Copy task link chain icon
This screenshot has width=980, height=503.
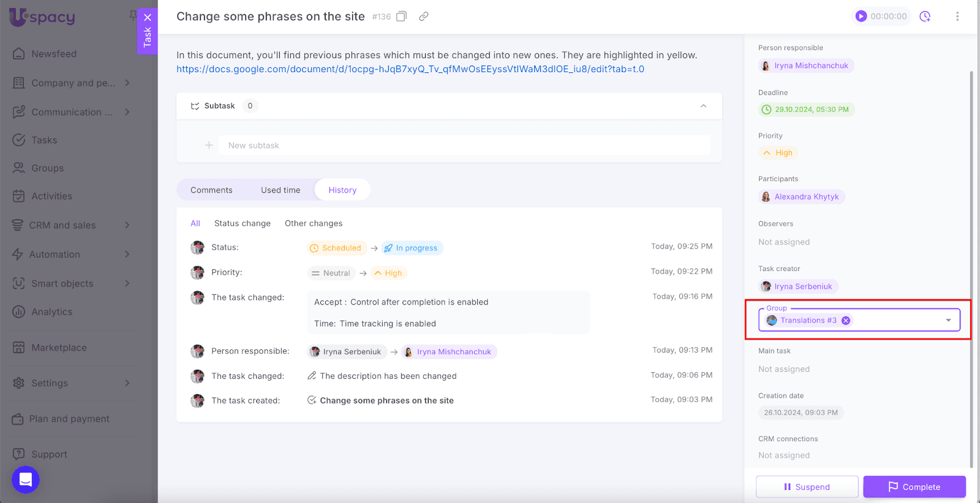tap(423, 17)
